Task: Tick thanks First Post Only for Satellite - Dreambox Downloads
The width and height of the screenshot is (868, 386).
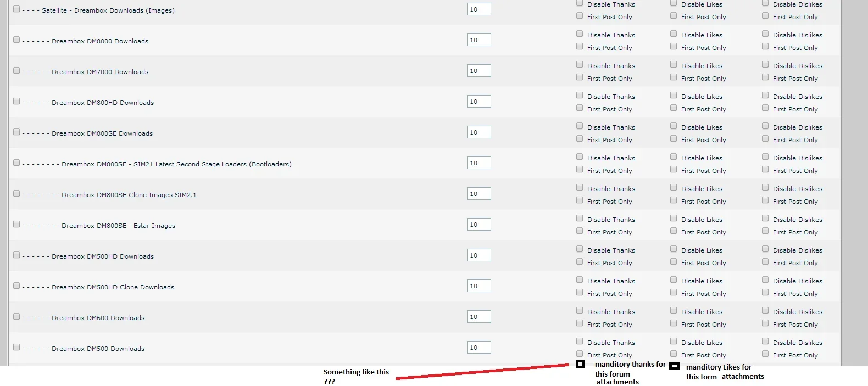Action: [x=580, y=15]
